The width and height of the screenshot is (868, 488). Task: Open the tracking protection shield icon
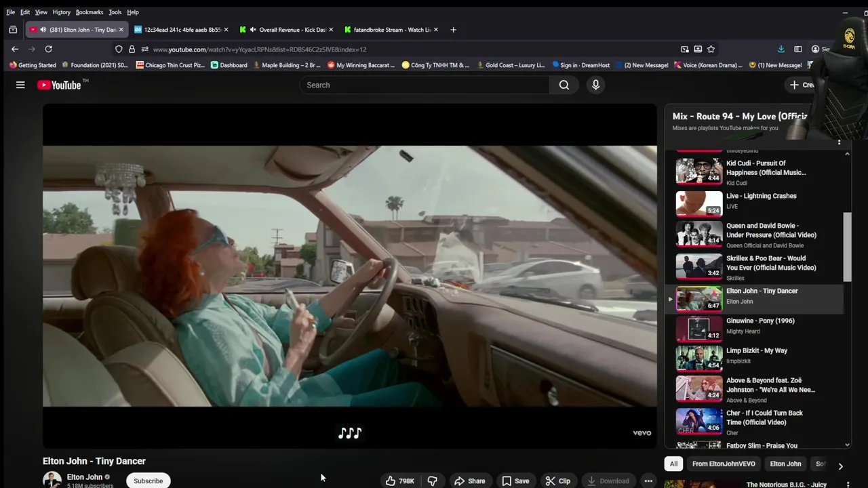[x=119, y=49]
